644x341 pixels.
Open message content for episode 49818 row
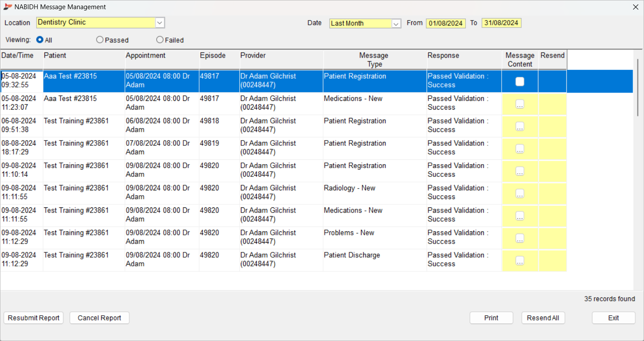[x=520, y=126]
